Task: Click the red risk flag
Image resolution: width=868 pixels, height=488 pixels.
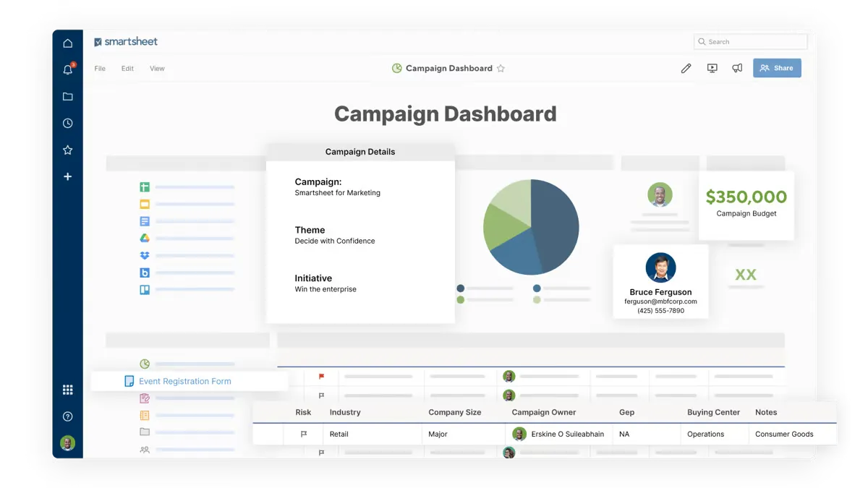Action: 322,377
